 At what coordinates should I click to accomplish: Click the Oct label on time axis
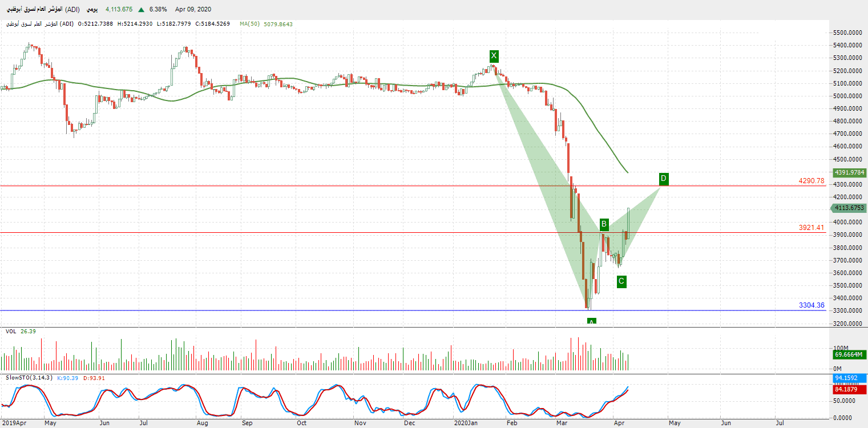coord(301,423)
